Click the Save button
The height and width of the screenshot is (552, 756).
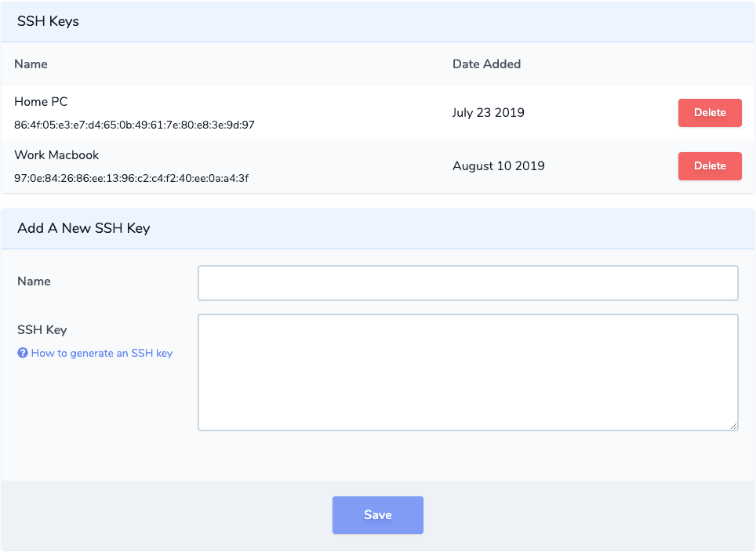click(x=378, y=515)
